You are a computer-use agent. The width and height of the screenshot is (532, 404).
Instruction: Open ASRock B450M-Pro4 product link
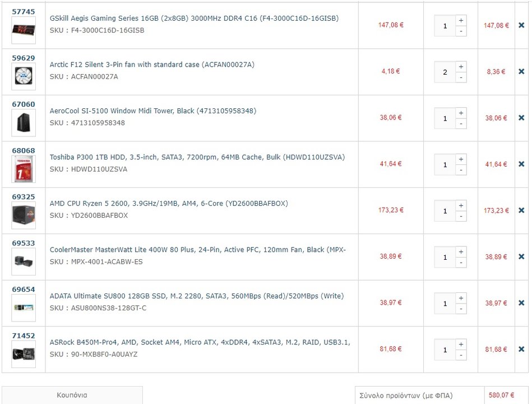point(200,342)
